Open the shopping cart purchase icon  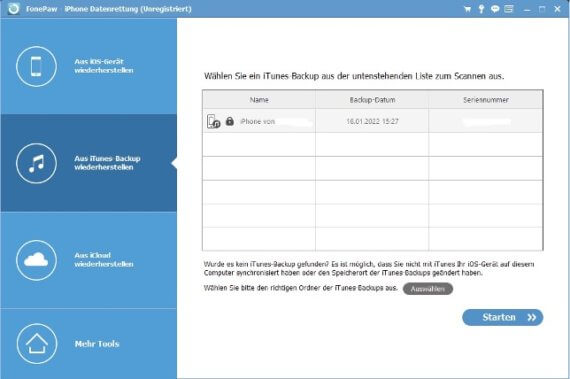click(x=467, y=9)
